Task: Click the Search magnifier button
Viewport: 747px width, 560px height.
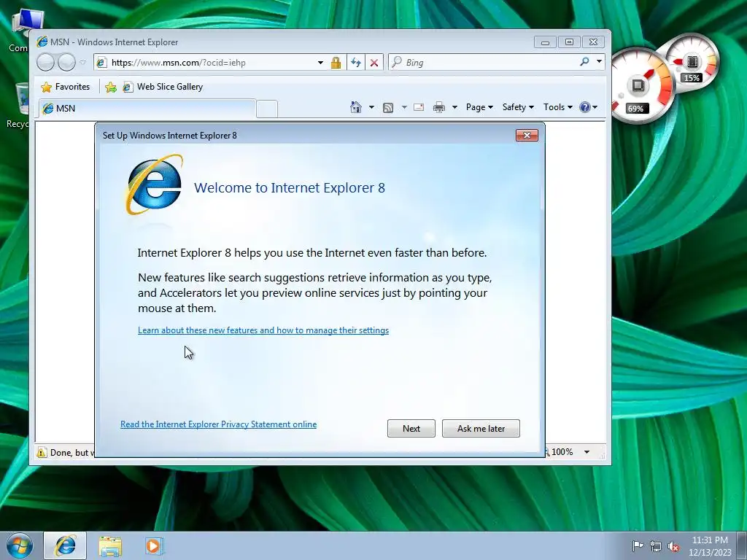Action: [x=584, y=62]
